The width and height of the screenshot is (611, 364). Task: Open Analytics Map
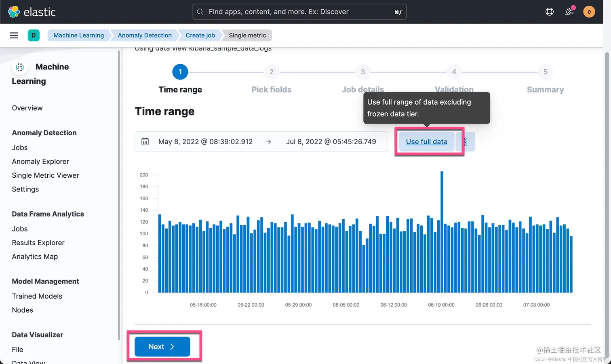click(35, 257)
